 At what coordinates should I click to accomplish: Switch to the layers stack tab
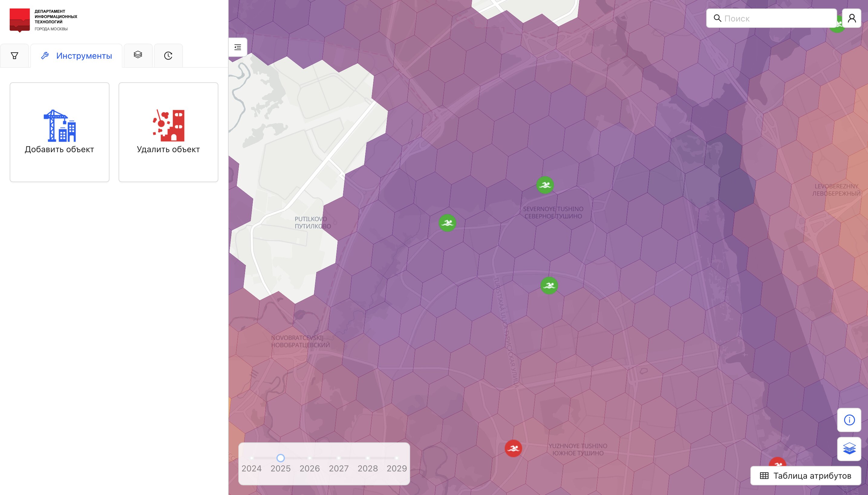(138, 55)
